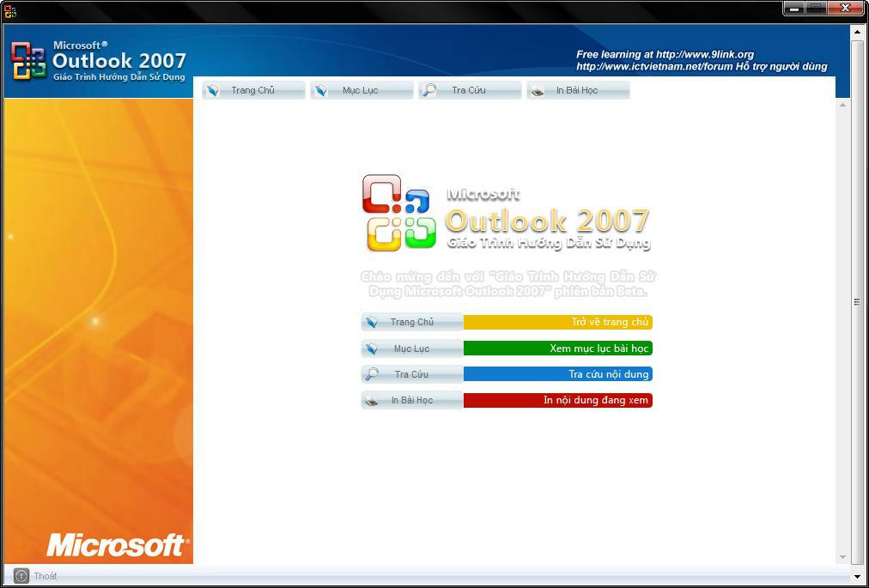Click the 'Free learning at http://www.9link.org' text
Viewport: 869px width, 588px height.
[665, 54]
